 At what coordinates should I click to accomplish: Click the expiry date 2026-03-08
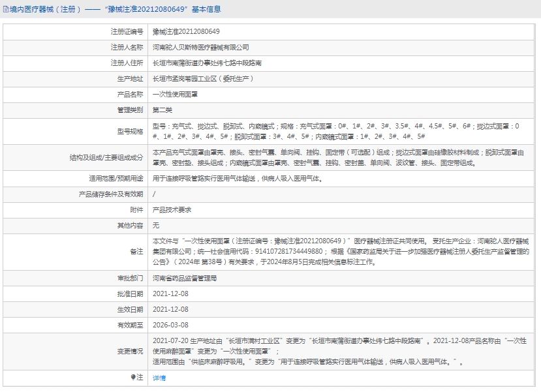[170, 324]
